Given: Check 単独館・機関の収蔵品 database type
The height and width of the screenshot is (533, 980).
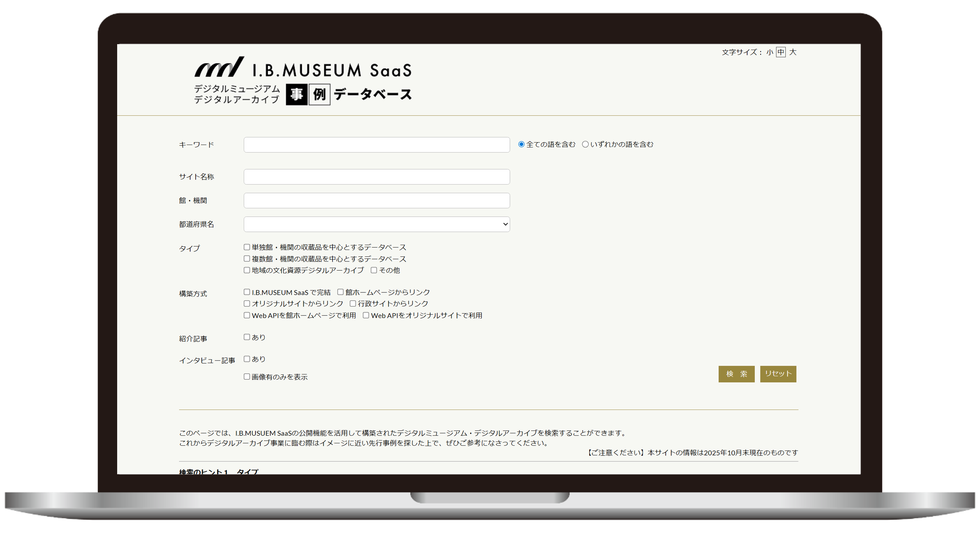Looking at the screenshot, I should pos(247,247).
